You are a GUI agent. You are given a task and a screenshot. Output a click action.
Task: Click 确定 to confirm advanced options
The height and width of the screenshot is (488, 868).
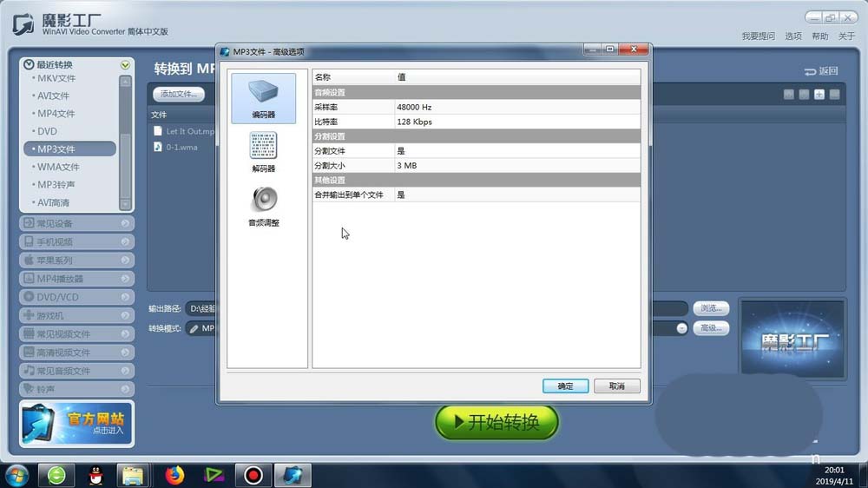[x=565, y=386]
